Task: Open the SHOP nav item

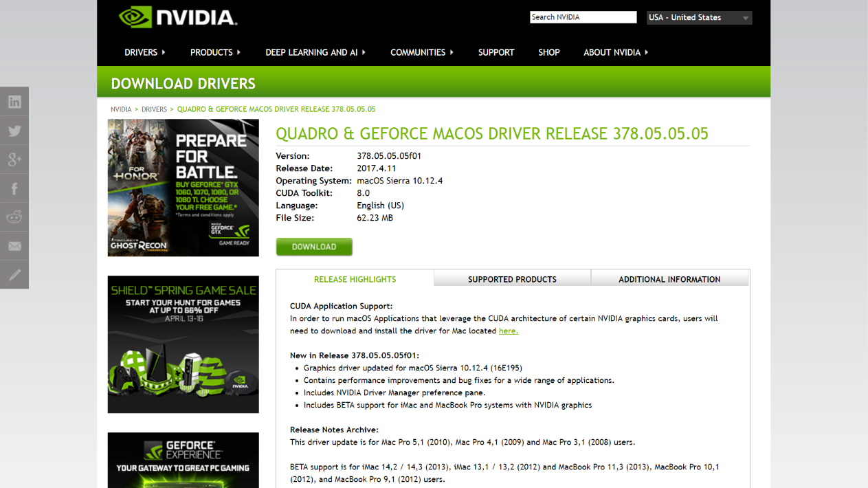Action: pyautogui.click(x=549, y=52)
